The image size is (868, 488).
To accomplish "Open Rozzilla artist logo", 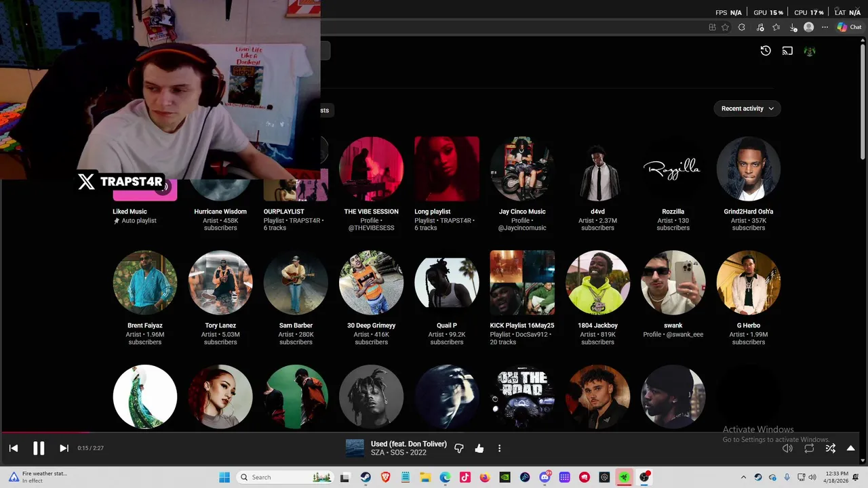I will tap(673, 169).
